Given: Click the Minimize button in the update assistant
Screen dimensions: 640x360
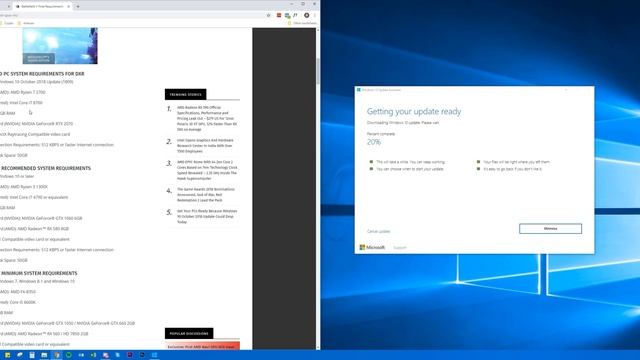Looking at the screenshot, I should [x=550, y=229].
